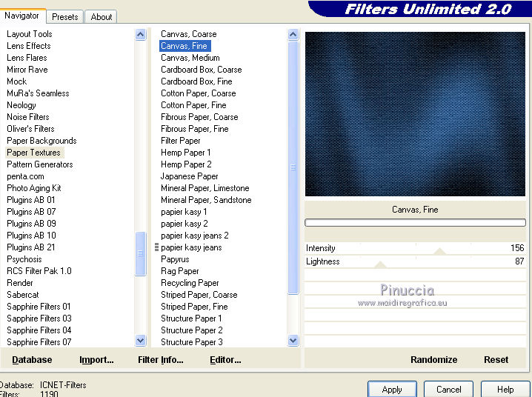This screenshot has height=397, width=532.
Task: Choose Striped Paper, Coarse filter
Action: click(x=199, y=295)
